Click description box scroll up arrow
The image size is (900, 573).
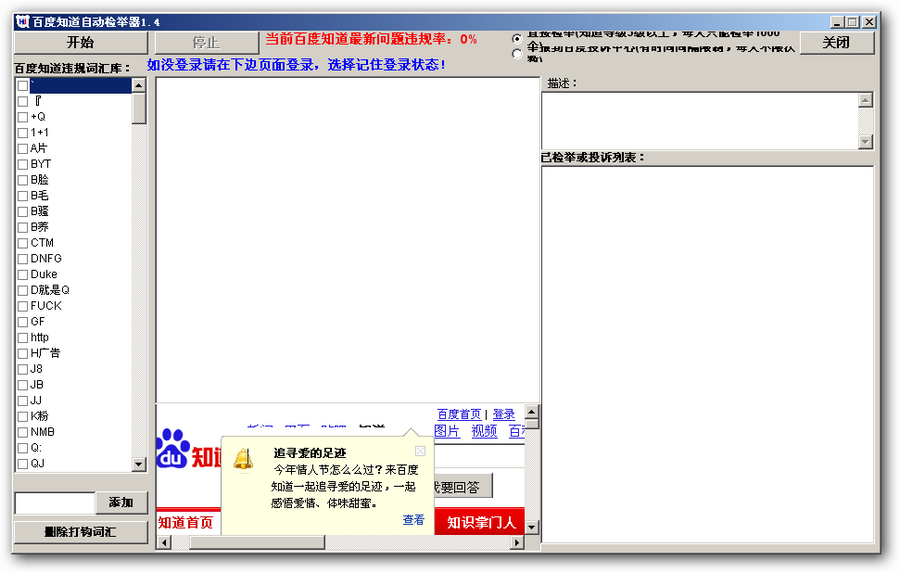866,100
